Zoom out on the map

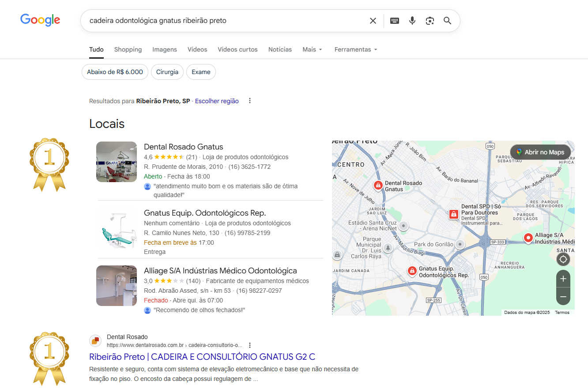coord(563,297)
